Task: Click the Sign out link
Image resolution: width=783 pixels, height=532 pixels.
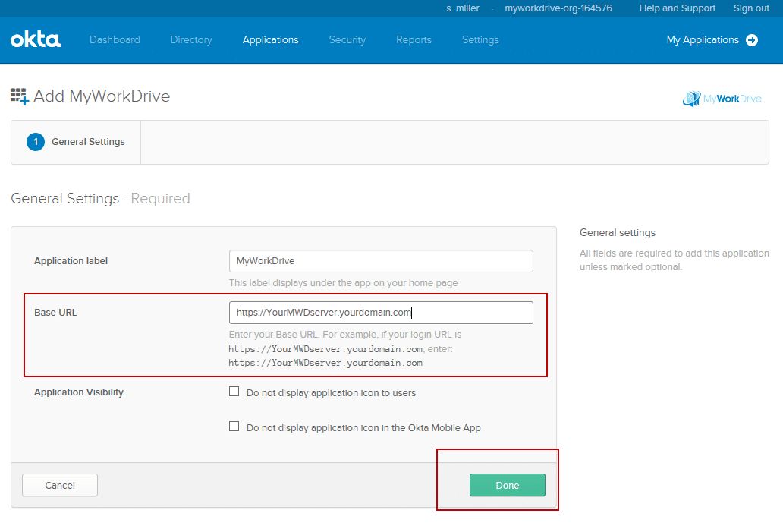Action: pos(751,8)
